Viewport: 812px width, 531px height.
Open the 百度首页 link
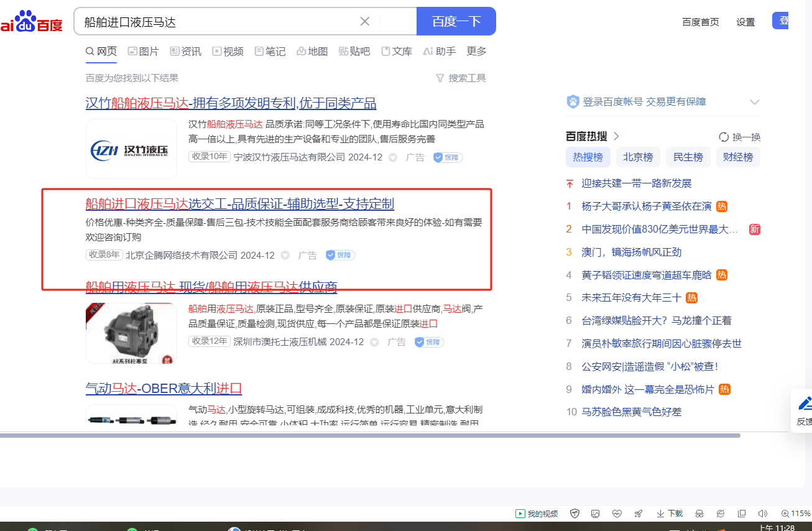click(x=701, y=22)
